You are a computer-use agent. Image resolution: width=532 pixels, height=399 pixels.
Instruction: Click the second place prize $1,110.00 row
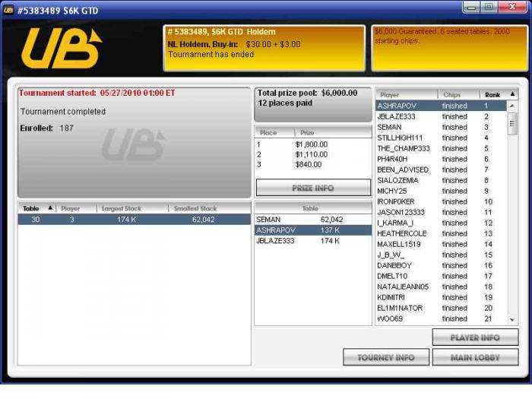click(x=313, y=154)
